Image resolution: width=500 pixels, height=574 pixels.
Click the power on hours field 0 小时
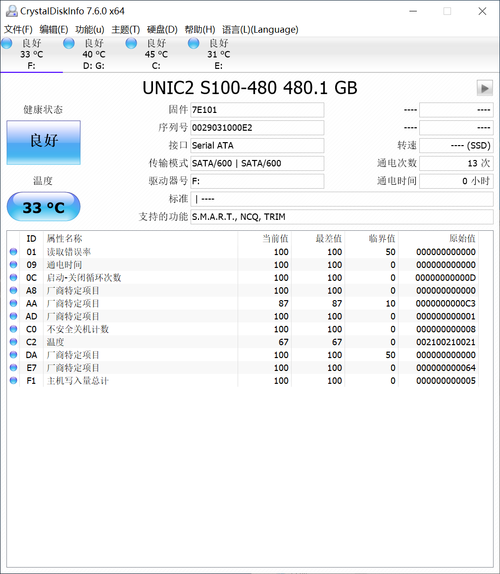[456, 181]
